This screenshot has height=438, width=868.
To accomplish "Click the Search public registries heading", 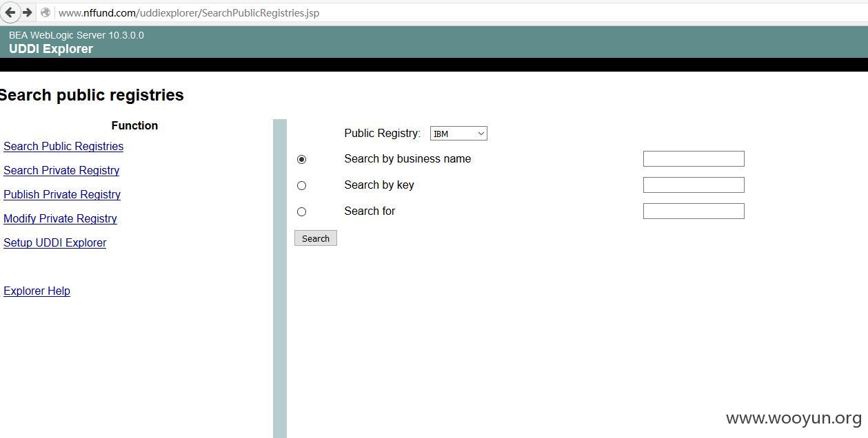I will tap(92, 95).
